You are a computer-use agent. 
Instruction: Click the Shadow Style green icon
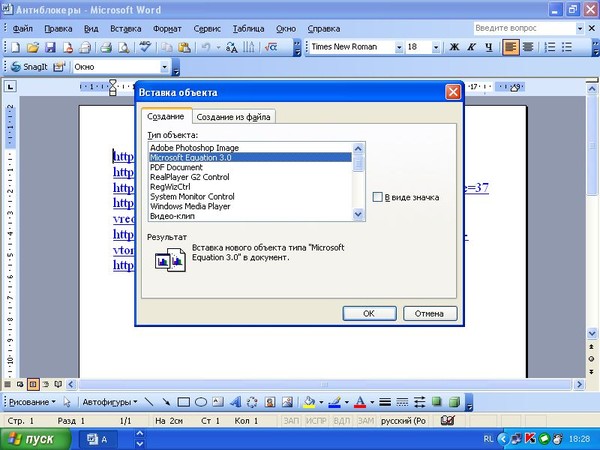(437, 402)
